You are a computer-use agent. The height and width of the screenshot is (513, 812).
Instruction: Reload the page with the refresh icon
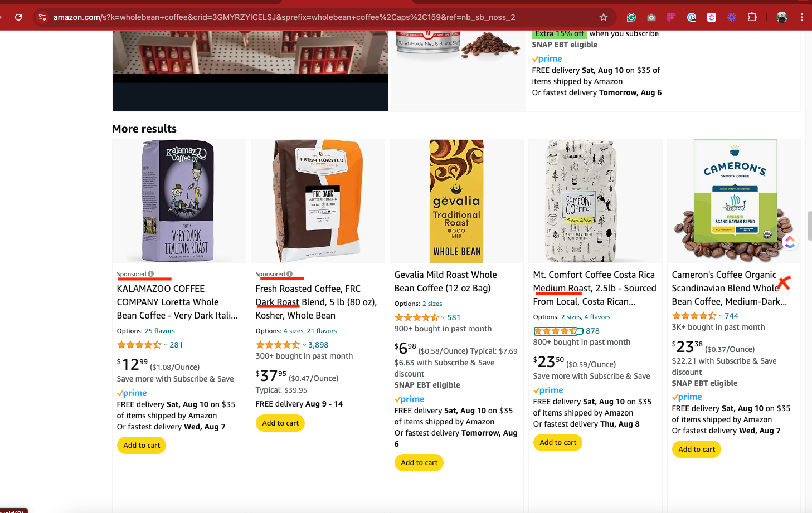click(x=18, y=17)
